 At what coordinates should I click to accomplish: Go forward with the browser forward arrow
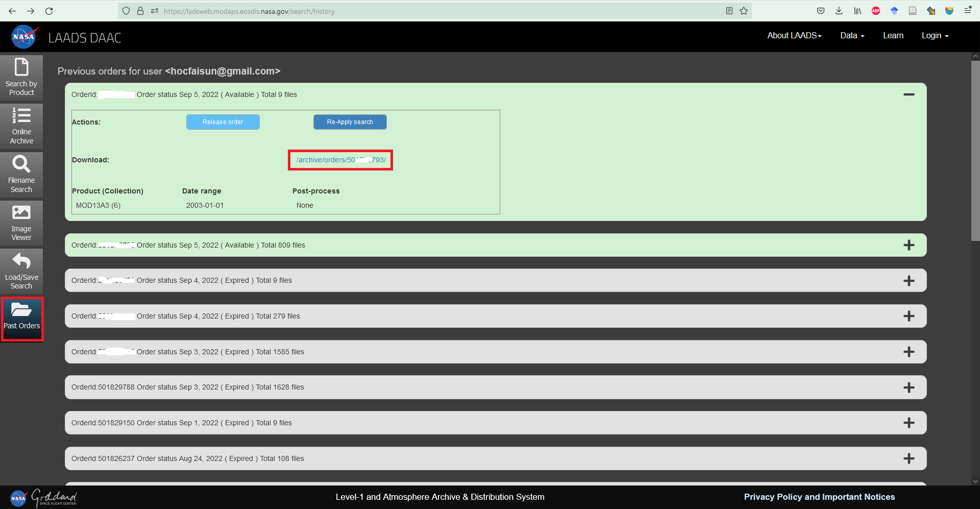[31, 11]
